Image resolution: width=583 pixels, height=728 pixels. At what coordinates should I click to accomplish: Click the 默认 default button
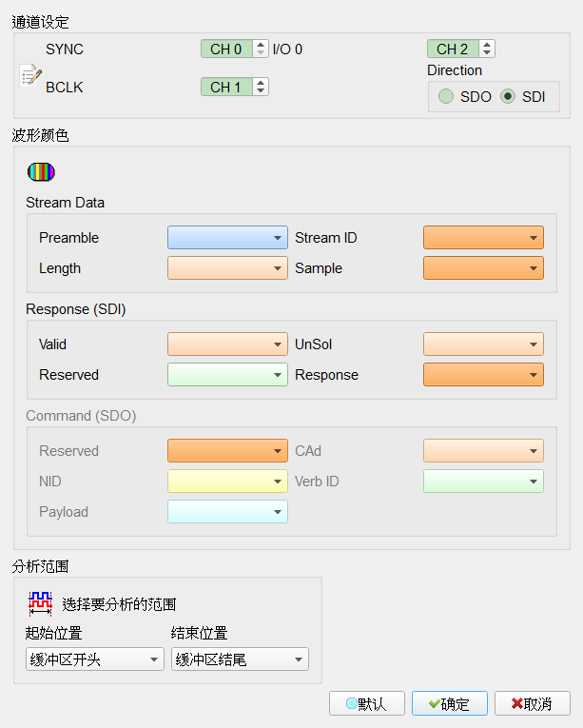pyautogui.click(x=367, y=704)
